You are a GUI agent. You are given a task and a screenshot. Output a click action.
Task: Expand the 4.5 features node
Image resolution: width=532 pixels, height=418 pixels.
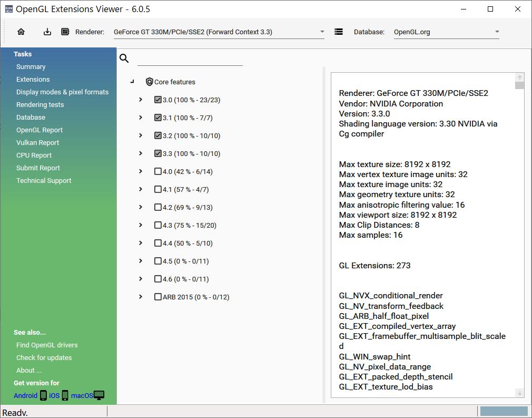tap(141, 261)
